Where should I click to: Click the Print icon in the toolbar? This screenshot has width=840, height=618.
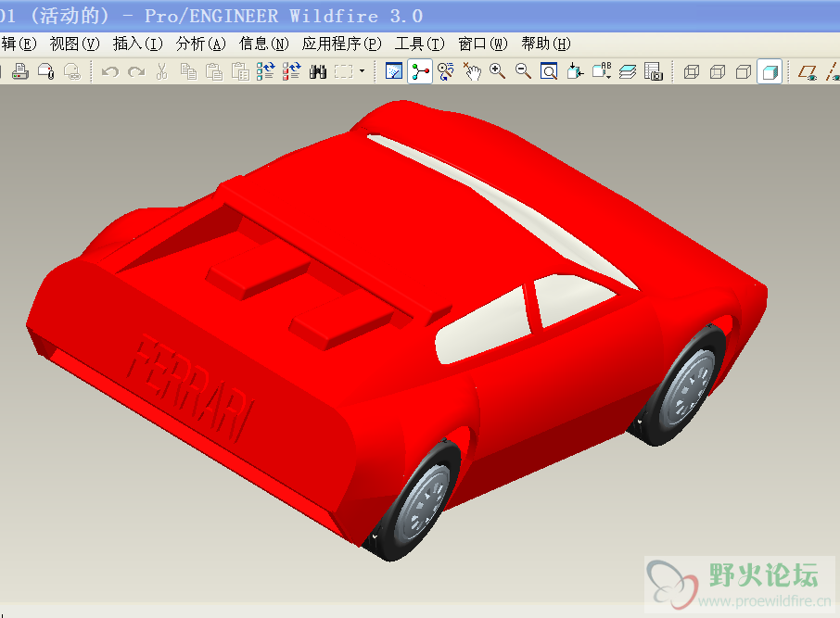point(20,71)
